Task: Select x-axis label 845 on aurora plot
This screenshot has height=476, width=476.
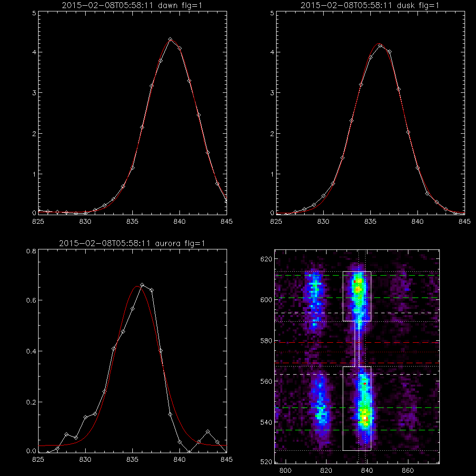Action: click(x=227, y=460)
